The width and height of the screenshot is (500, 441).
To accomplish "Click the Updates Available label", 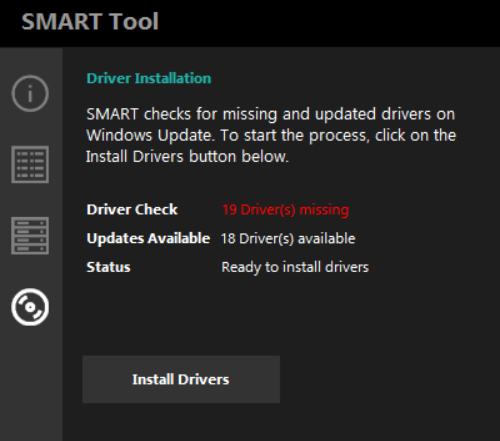I will click(148, 238).
